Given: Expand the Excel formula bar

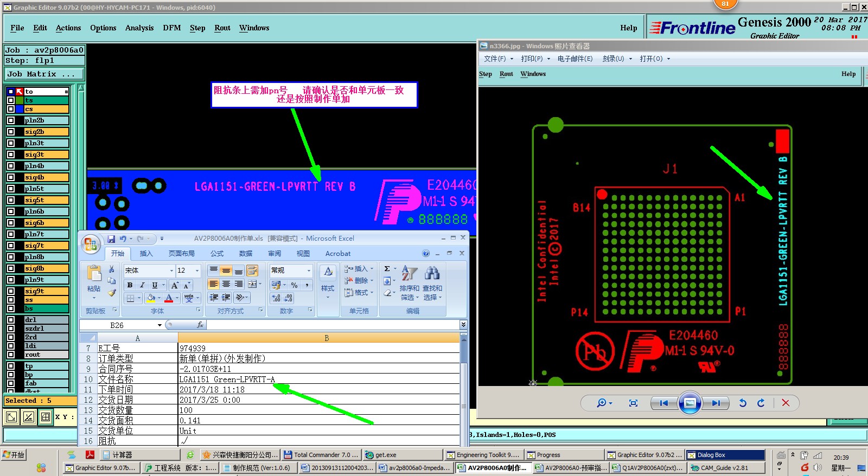Looking at the screenshot, I should (x=463, y=325).
